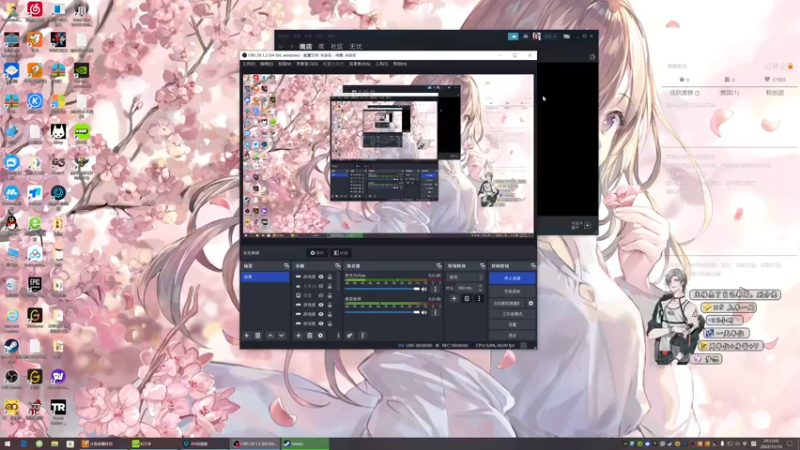Show the hidden text source via eye icon
The width and height of the screenshot is (800, 450).
click(x=321, y=286)
